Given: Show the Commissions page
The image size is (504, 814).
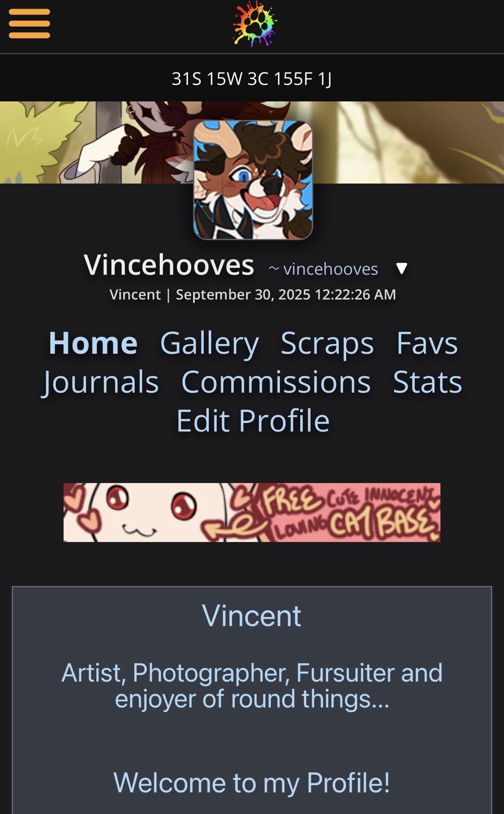Looking at the screenshot, I should coord(276,382).
